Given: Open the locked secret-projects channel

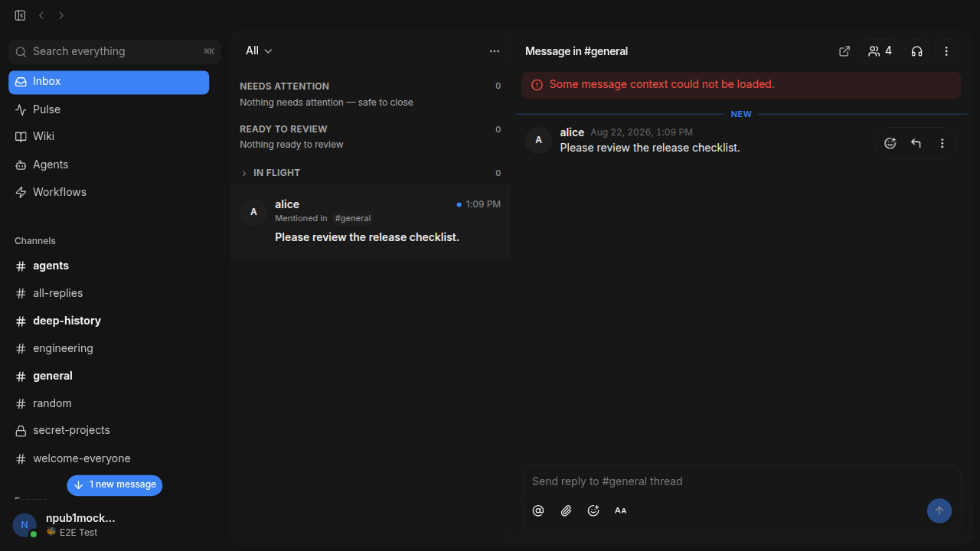Looking at the screenshot, I should point(109,430).
